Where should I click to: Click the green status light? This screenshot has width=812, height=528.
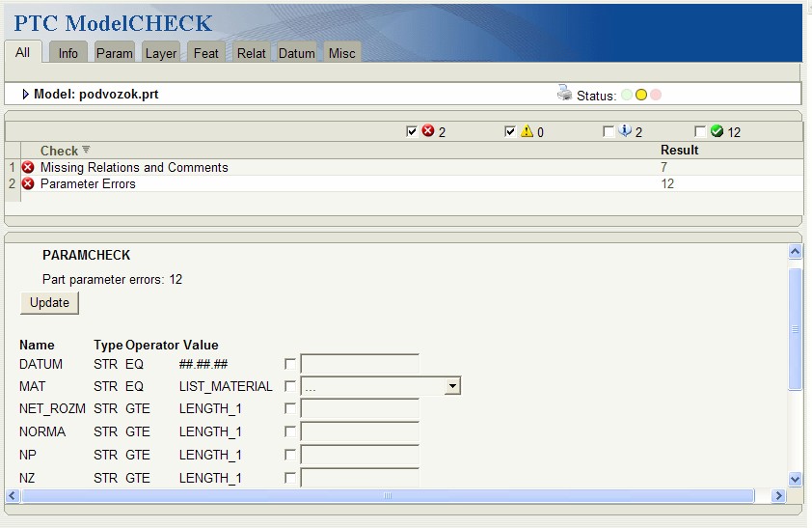tap(627, 95)
